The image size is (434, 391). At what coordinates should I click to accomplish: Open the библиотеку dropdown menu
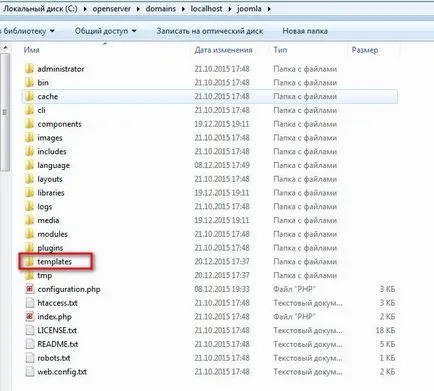click(x=28, y=31)
